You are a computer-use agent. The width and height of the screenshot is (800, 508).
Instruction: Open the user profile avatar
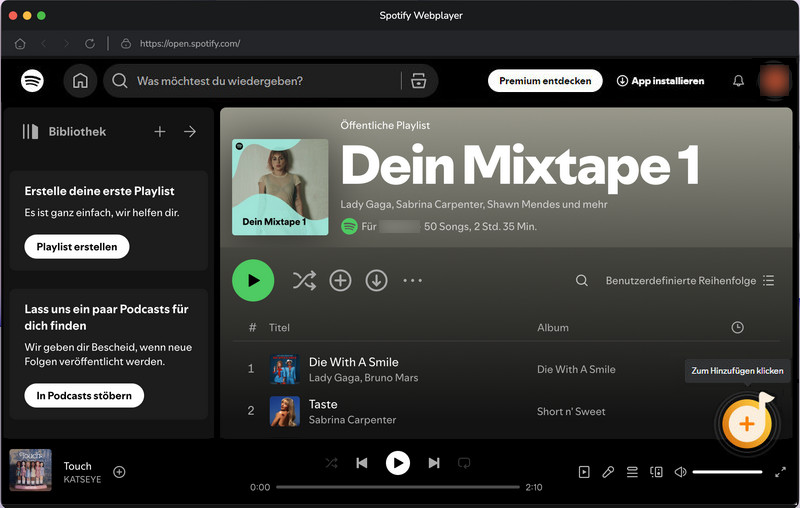774,81
